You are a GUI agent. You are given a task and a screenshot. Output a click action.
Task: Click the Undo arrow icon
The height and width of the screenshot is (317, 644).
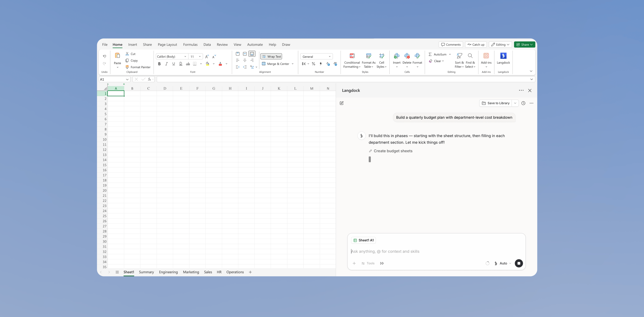click(x=105, y=56)
